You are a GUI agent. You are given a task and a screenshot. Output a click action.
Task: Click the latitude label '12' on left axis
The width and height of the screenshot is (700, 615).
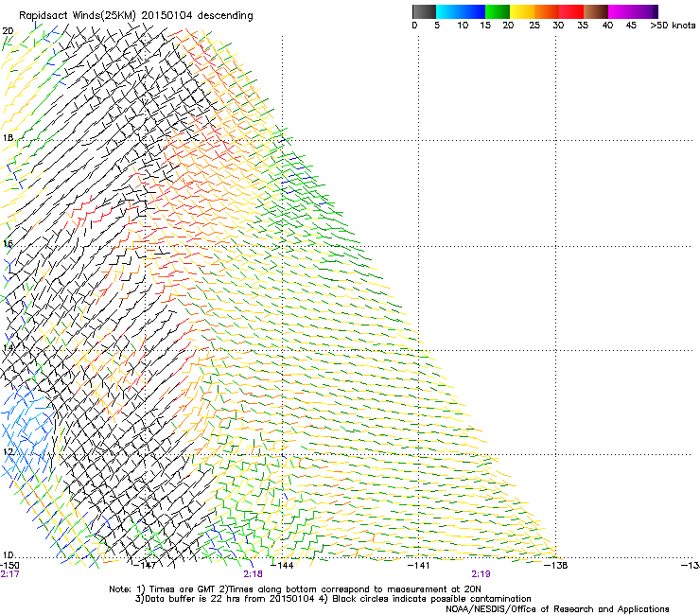click(8, 451)
